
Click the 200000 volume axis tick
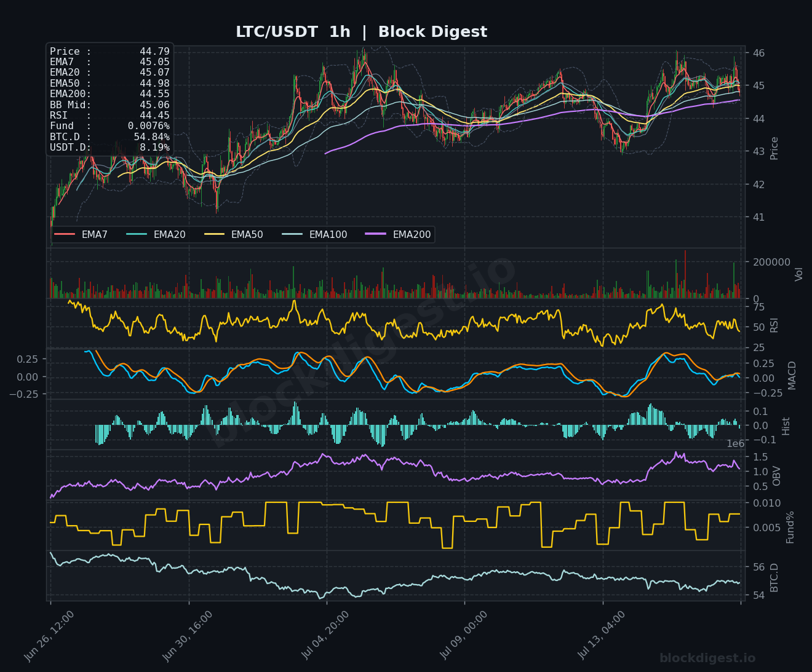pyautogui.click(x=771, y=262)
